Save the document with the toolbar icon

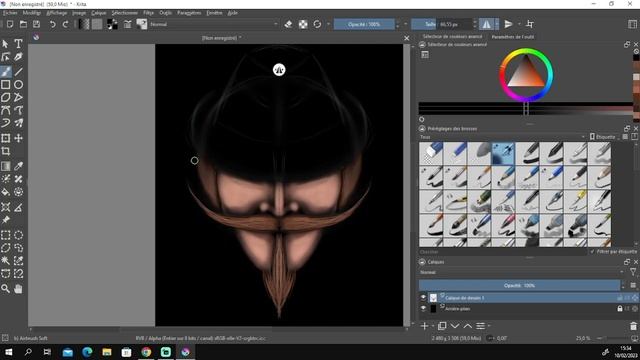point(36,24)
